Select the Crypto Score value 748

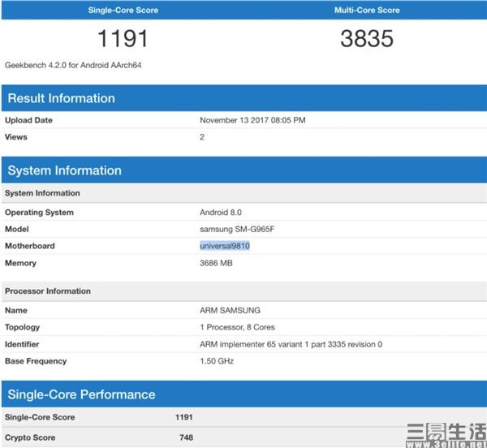point(187,437)
